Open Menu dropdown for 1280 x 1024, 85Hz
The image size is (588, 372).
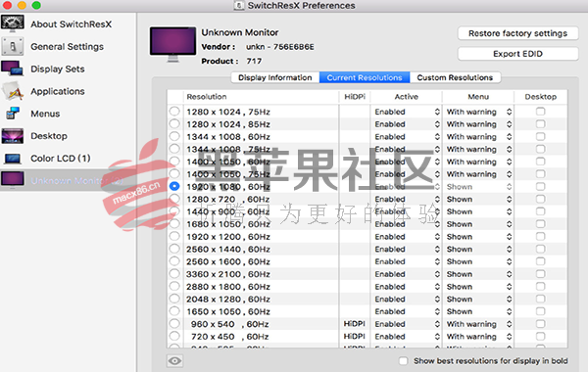click(478, 124)
